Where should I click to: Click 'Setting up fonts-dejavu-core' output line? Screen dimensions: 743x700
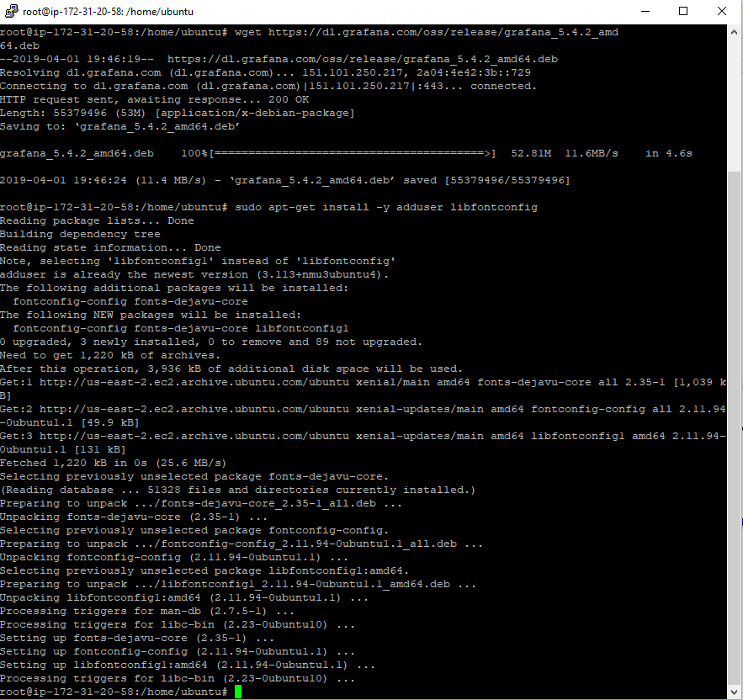(137, 638)
